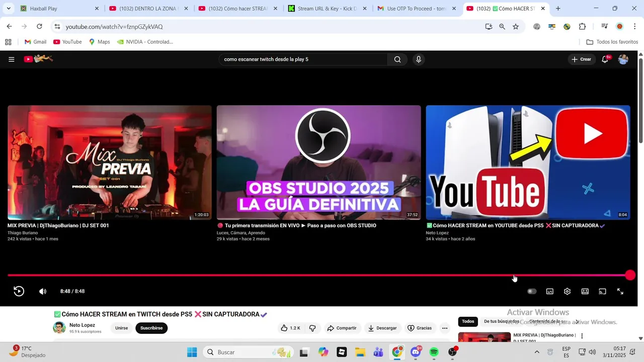Open Todos los favoritos folder

612,42
